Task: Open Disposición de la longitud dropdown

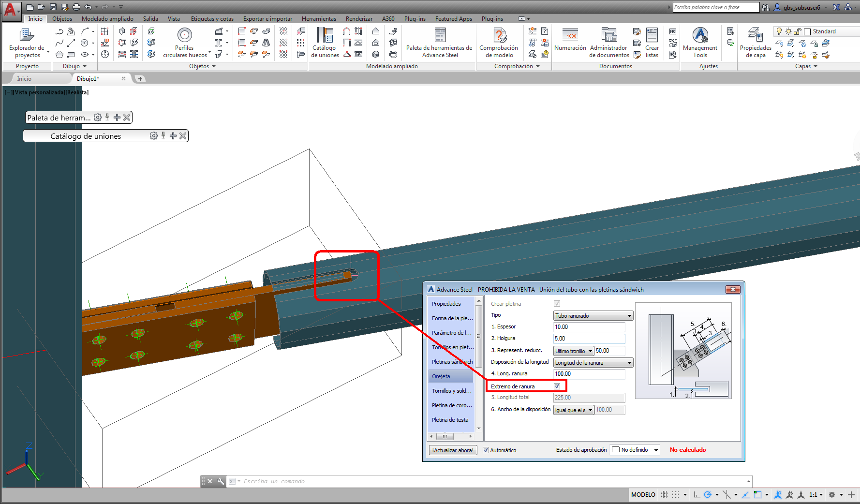Action: 593,363
